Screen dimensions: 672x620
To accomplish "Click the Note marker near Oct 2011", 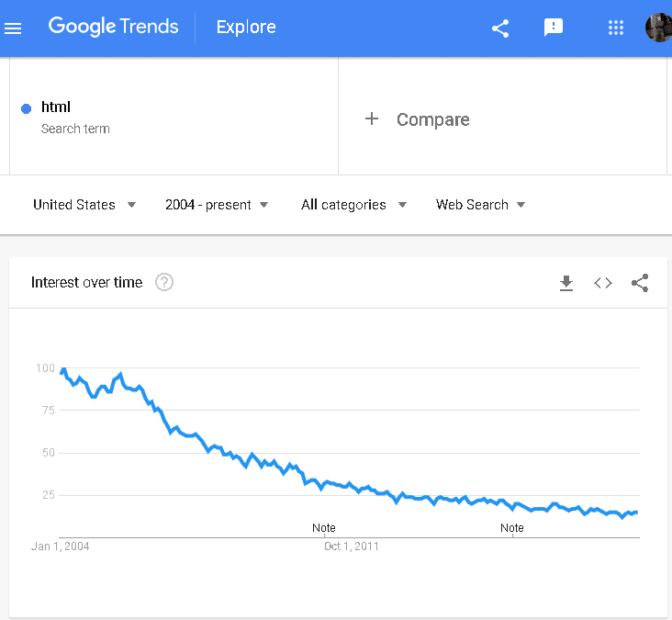I will pos(323,528).
